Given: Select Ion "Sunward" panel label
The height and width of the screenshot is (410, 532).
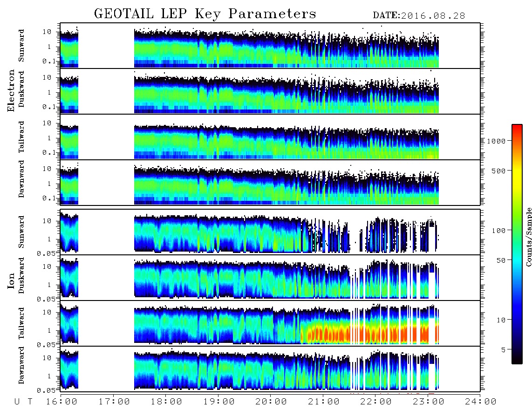Looking at the screenshot, I should 21,232.
